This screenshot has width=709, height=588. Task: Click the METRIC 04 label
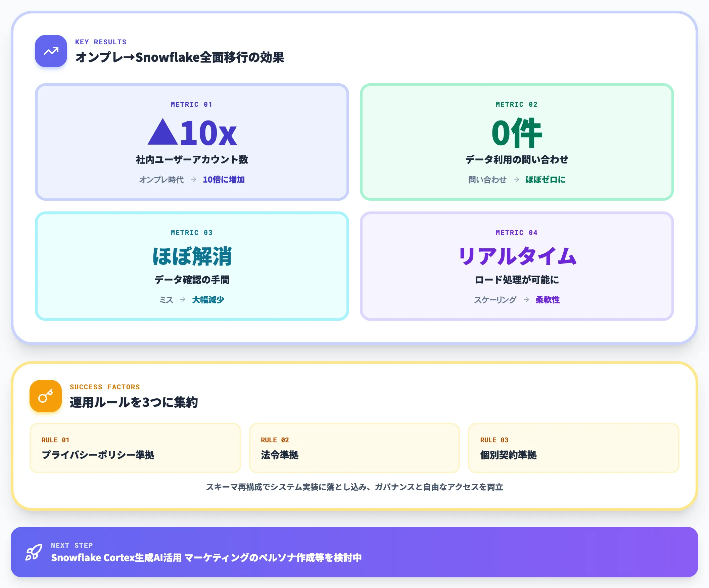coord(517,233)
